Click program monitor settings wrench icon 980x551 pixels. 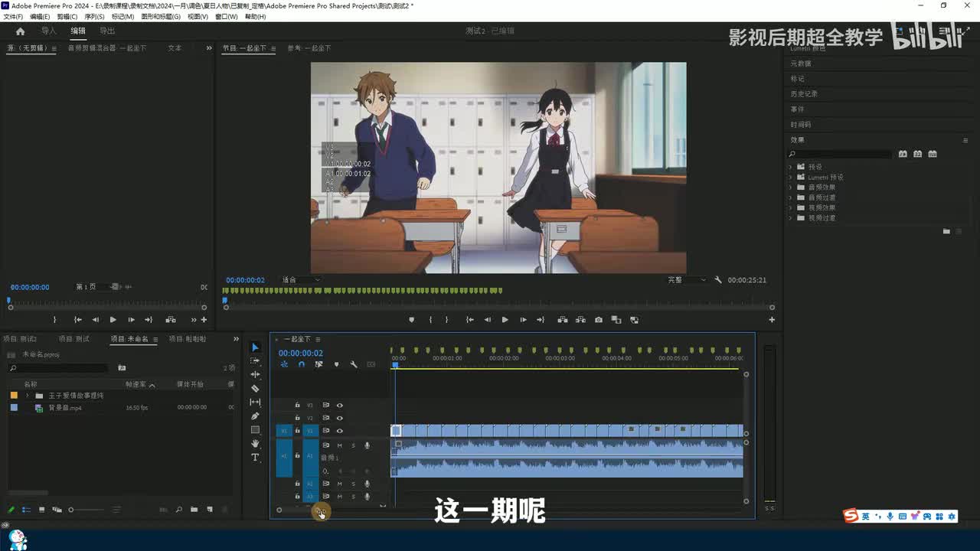(x=718, y=280)
